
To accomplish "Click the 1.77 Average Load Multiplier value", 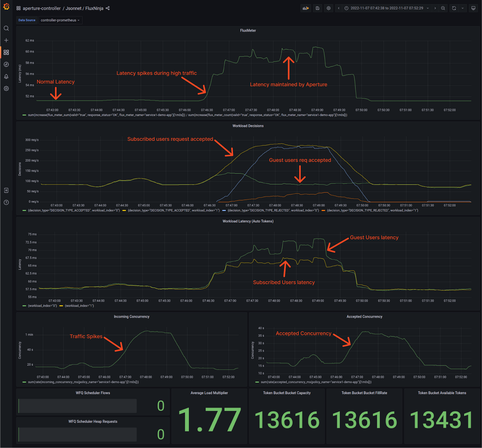I will (209, 420).
